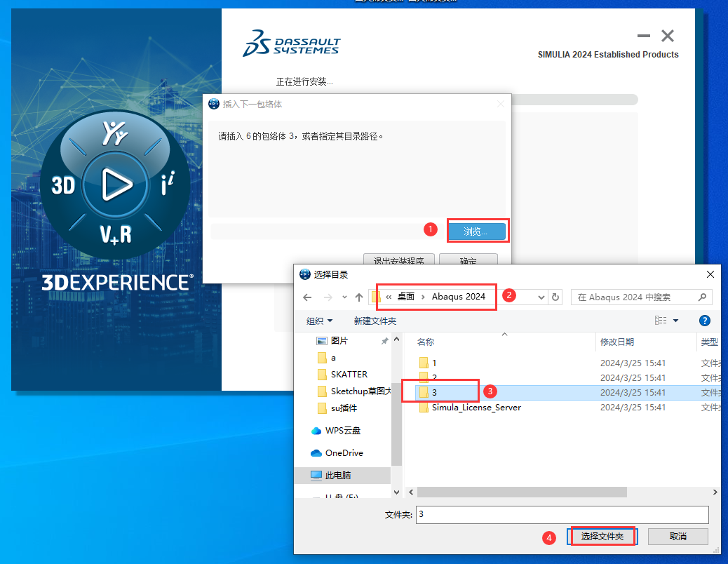Viewport: 728px width, 564px height.
Task: Click navigation pane scroll down arrow
Action: [396, 492]
